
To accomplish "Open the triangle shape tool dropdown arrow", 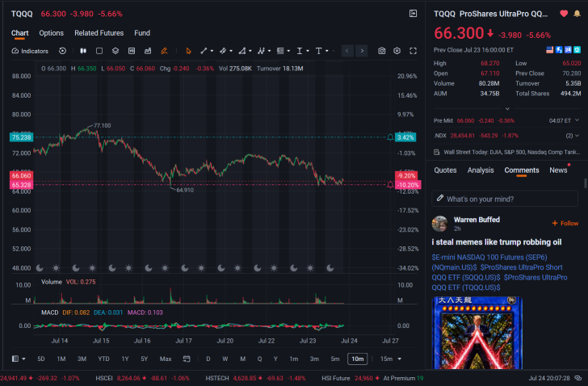I will (x=250, y=51).
